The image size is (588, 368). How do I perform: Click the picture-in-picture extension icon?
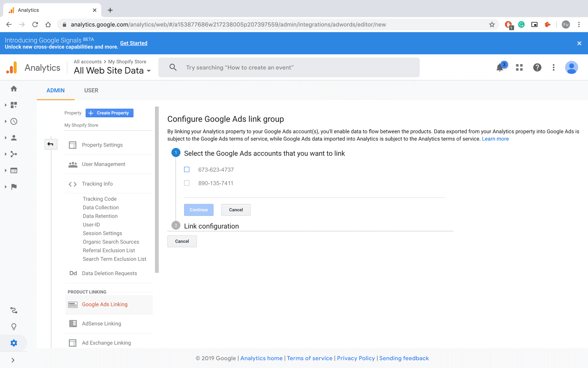(x=534, y=24)
